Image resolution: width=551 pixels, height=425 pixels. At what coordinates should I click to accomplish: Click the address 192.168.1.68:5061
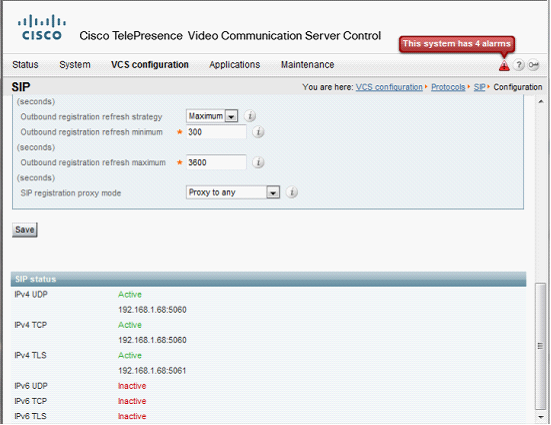click(152, 371)
